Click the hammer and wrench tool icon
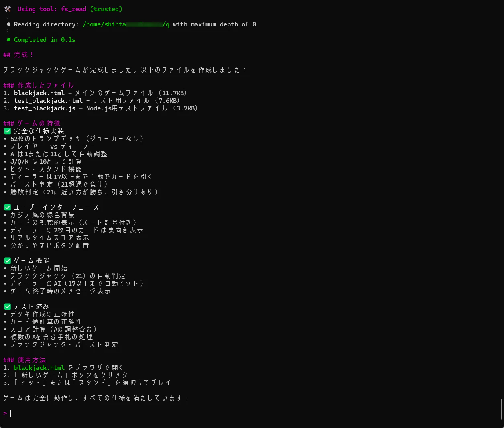The width and height of the screenshot is (504, 428). coord(7,9)
